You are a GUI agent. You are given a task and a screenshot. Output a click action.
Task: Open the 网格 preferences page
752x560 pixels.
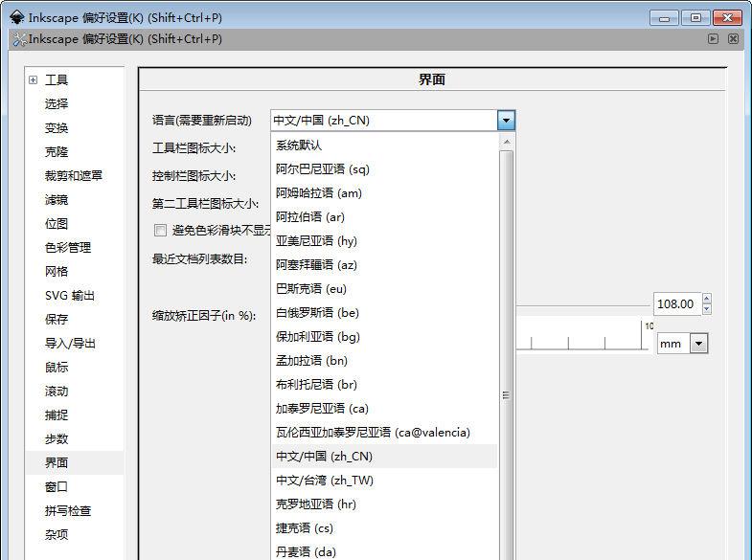(x=57, y=272)
